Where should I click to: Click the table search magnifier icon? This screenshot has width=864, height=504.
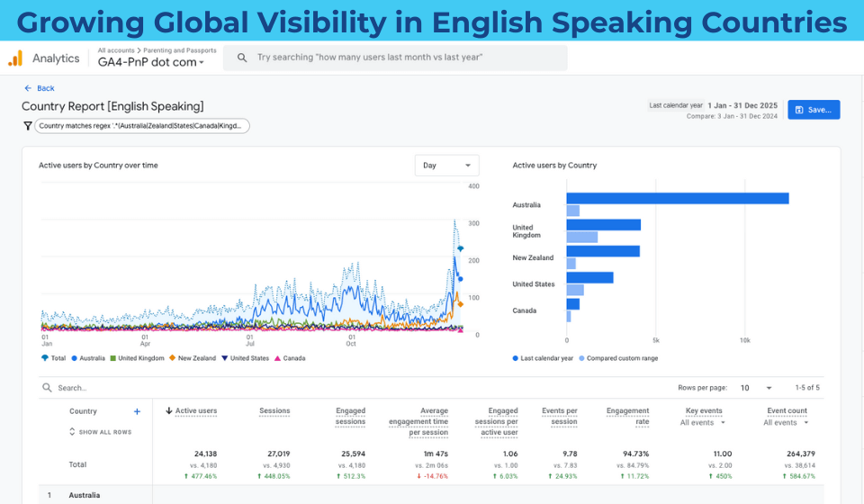(46, 388)
